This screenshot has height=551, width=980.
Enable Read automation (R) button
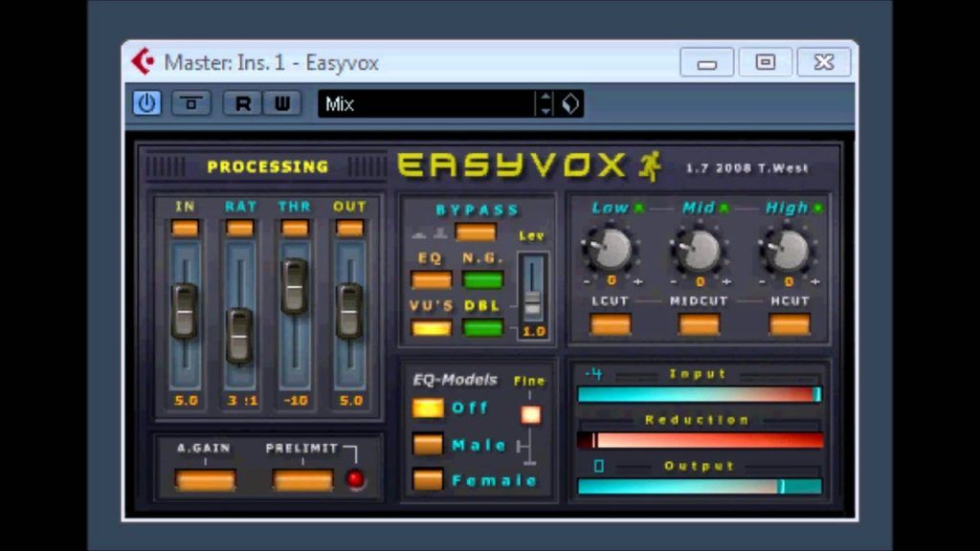click(243, 103)
